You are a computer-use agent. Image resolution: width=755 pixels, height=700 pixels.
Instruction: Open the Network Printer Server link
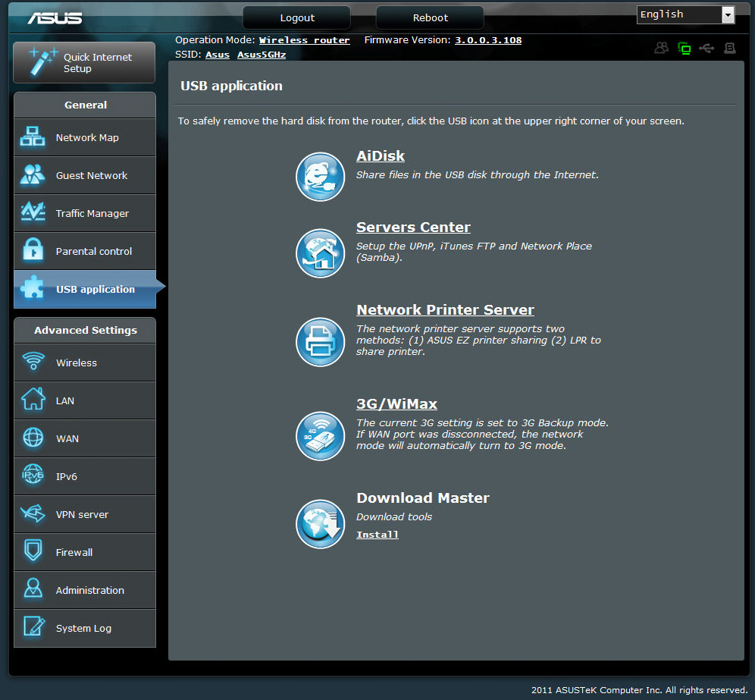(445, 309)
